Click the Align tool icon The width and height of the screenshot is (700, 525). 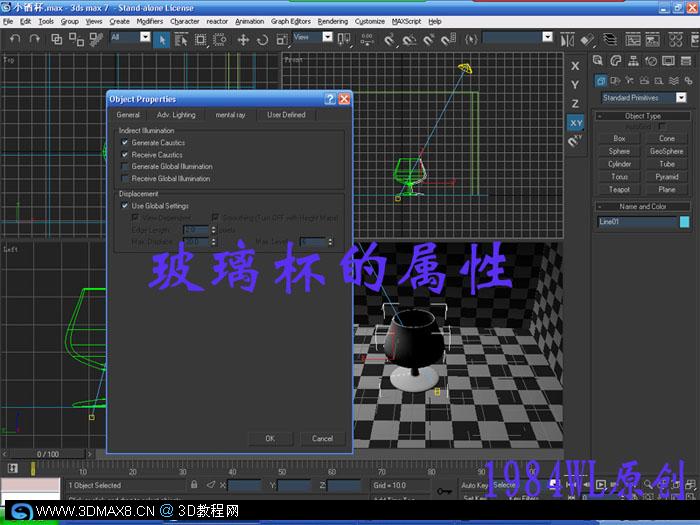[x=587, y=40]
